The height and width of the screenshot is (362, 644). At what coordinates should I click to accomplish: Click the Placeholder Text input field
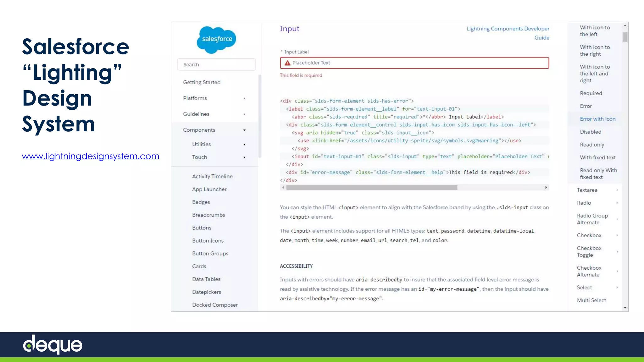point(414,63)
